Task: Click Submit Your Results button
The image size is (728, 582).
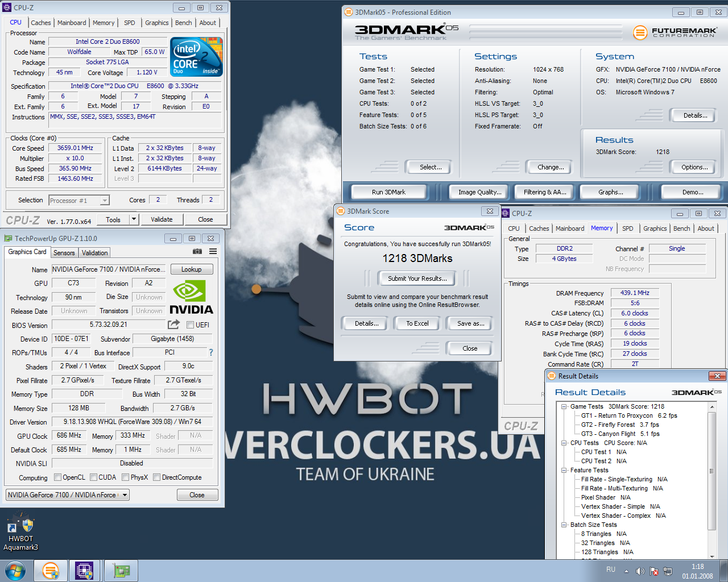Action: (x=417, y=278)
